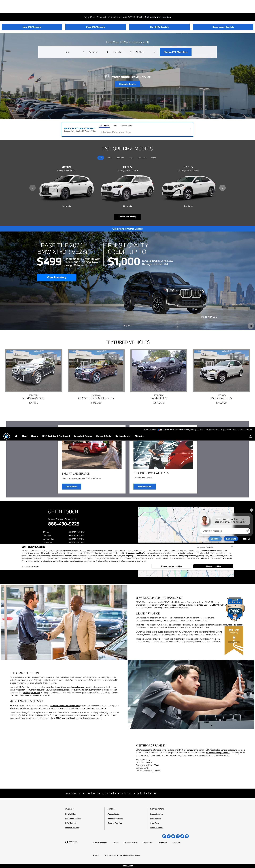Select the SUV body style tab
255x868 pixels.
101,158
